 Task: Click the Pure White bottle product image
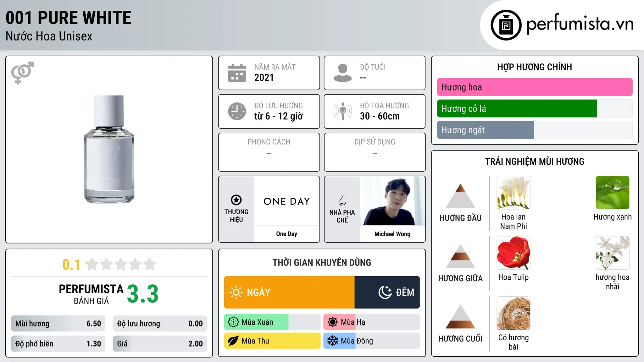point(109,149)
